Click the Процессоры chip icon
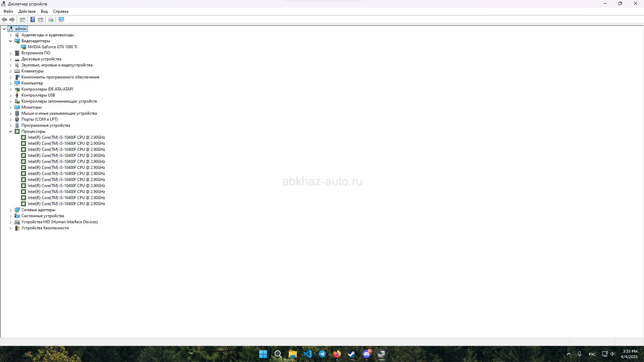Image resolution: width=644 pixels, height=362 pixels. coord(17,131)
